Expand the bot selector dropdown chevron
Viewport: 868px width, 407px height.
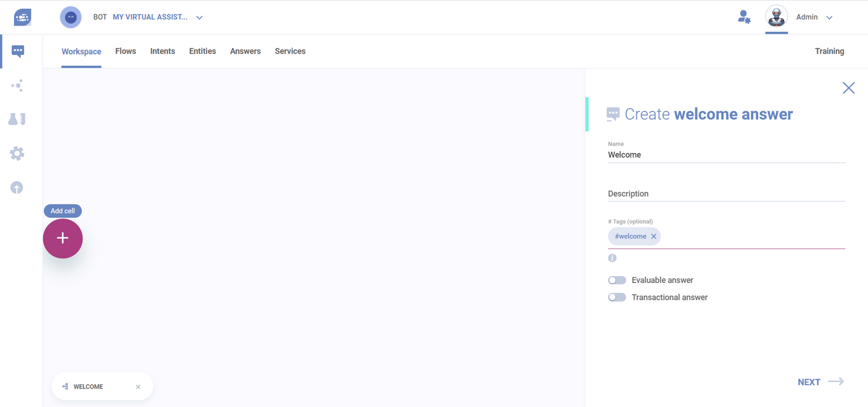click(199, 18)
